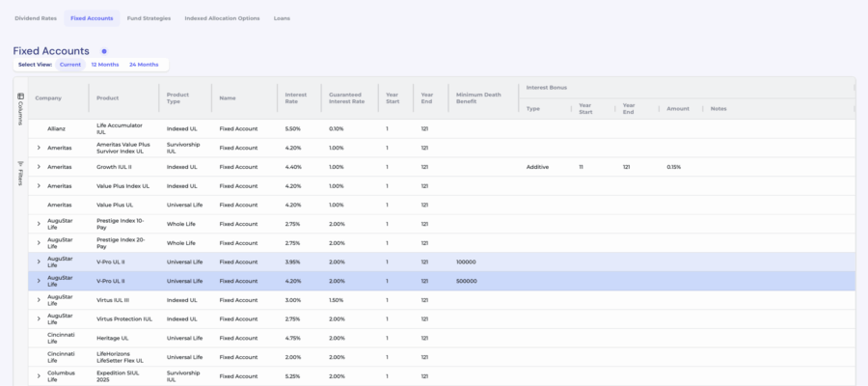
Task: Select the Current view option
Action: (70, 65)
